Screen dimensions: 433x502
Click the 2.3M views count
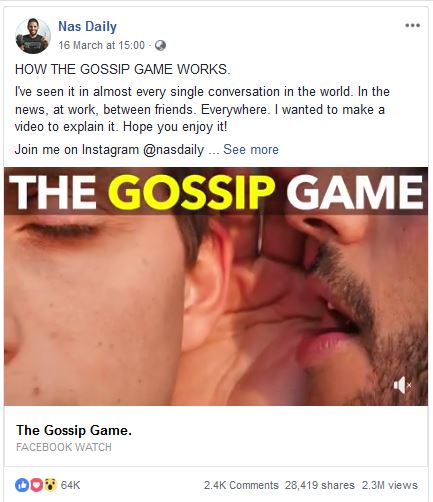390,485
